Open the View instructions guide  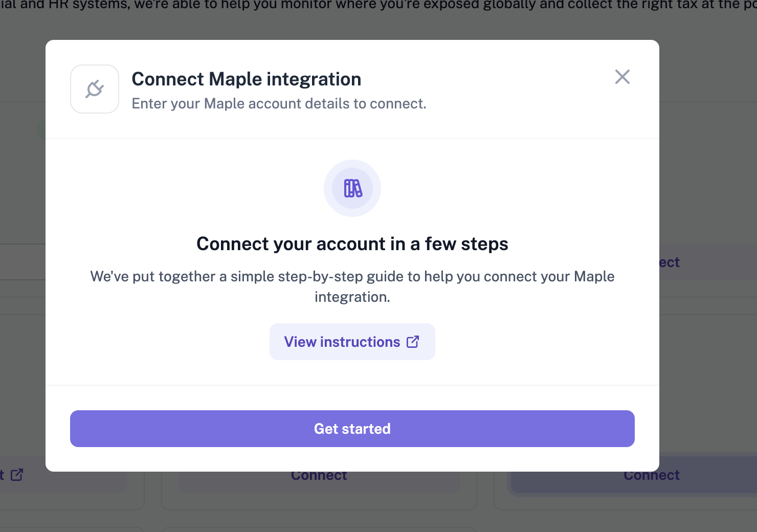pyautogui.click(x=352, y=342)
